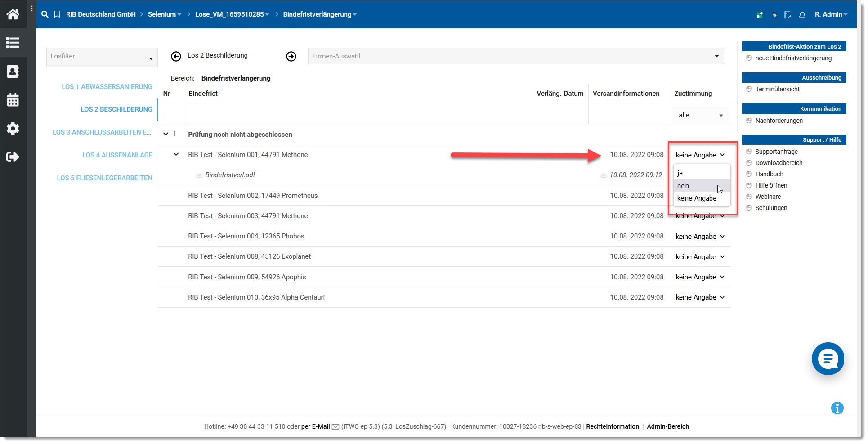Image resolution: width=868 pixels, height=444 pixels.
Task: Open the Bindefristverlängerung breadcrumb dropdown
Action: 320,14
